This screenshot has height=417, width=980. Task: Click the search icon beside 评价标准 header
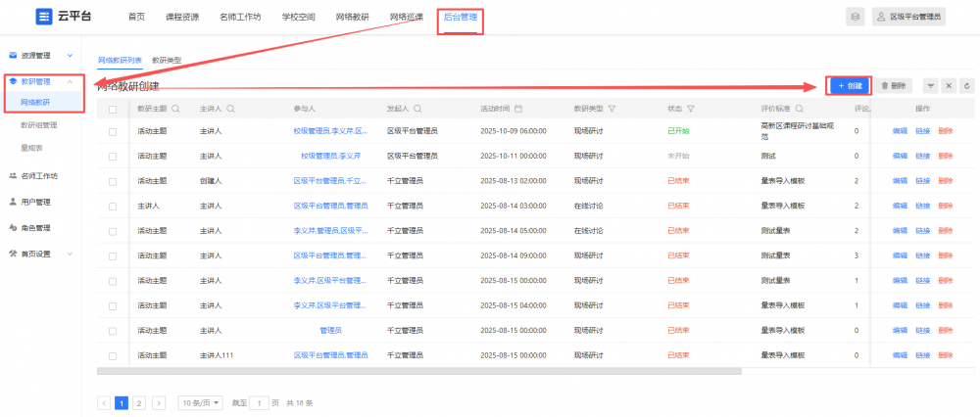pos(800,109)
